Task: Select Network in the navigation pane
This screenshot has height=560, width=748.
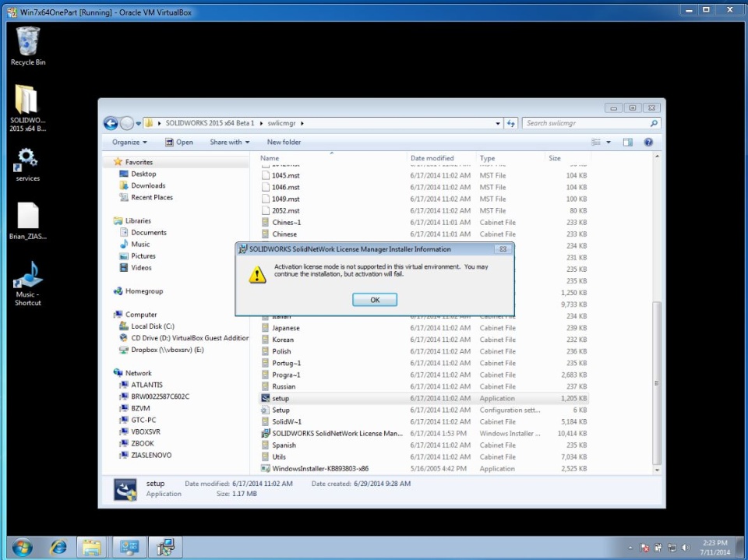Action: pos(139,373)
